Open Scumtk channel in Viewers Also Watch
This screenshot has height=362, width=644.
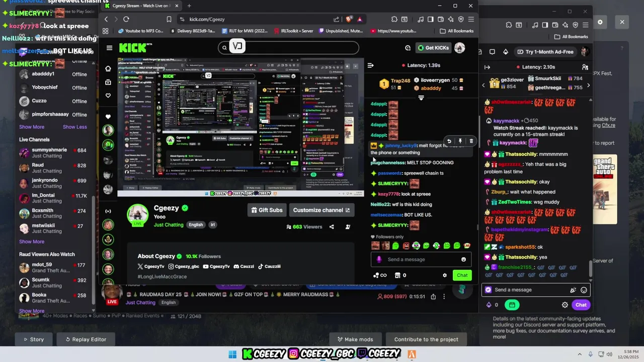[53, 283]
